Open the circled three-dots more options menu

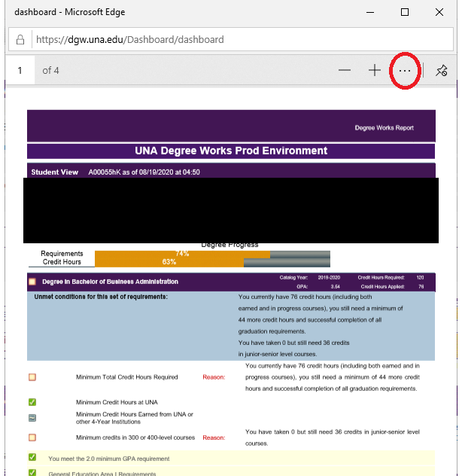tap(405, 70)
